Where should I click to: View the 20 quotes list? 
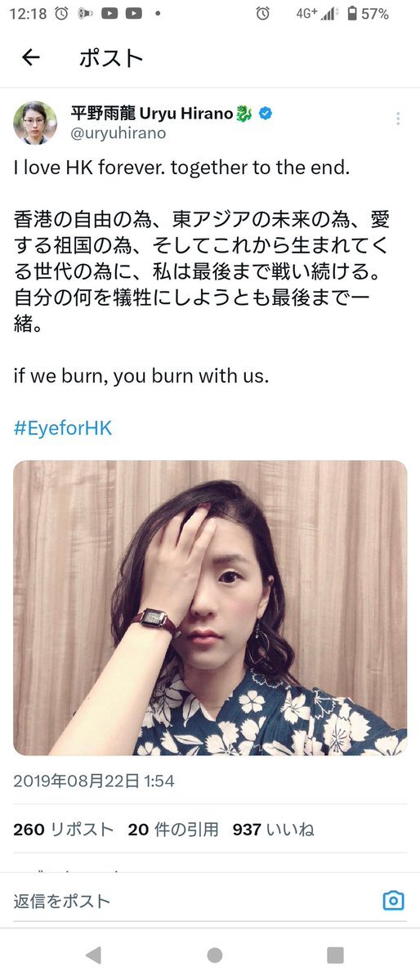click(173, 830)
